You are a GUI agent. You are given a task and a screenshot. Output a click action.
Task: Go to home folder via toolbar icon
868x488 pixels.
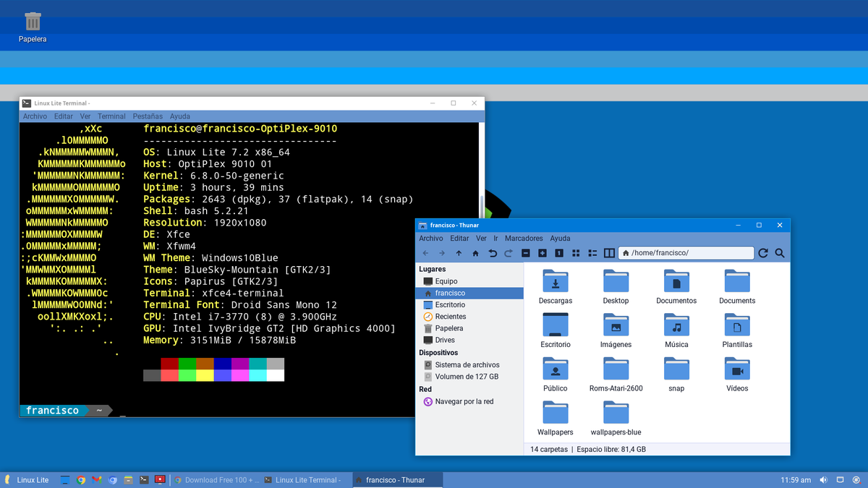point(475,253)
